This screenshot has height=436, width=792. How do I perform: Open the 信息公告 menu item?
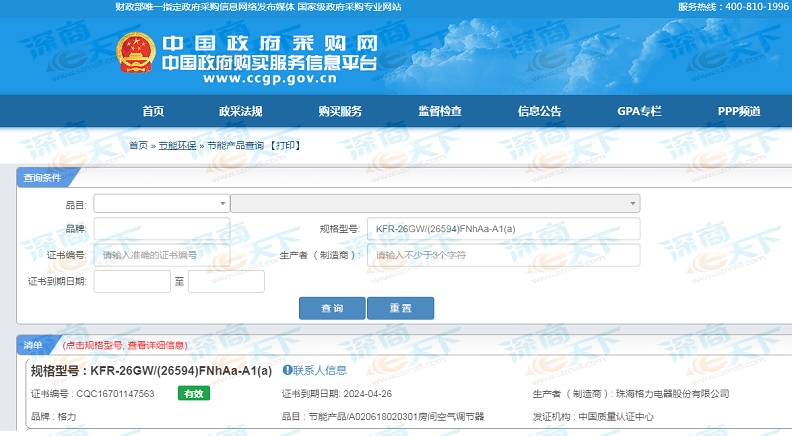point(539,111)
